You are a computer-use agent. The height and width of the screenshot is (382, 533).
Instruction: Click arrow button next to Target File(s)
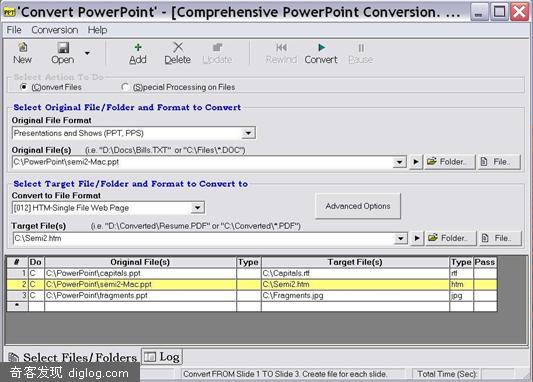click(417, 238)
